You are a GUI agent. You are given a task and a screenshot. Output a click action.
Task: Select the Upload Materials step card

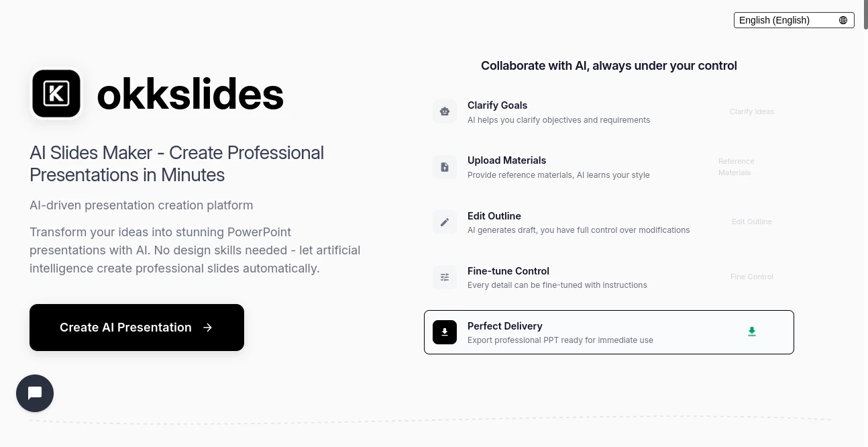[609, 166]
